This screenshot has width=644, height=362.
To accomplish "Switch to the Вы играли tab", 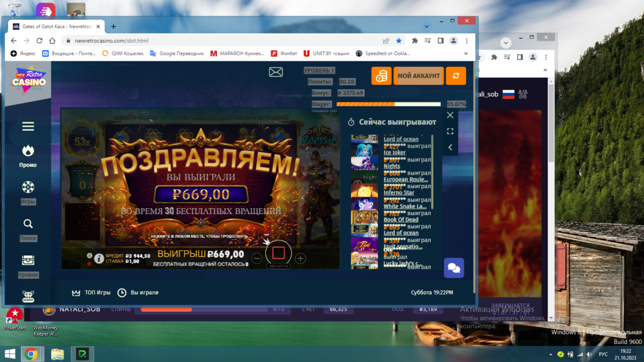I will tap(138, 292).
